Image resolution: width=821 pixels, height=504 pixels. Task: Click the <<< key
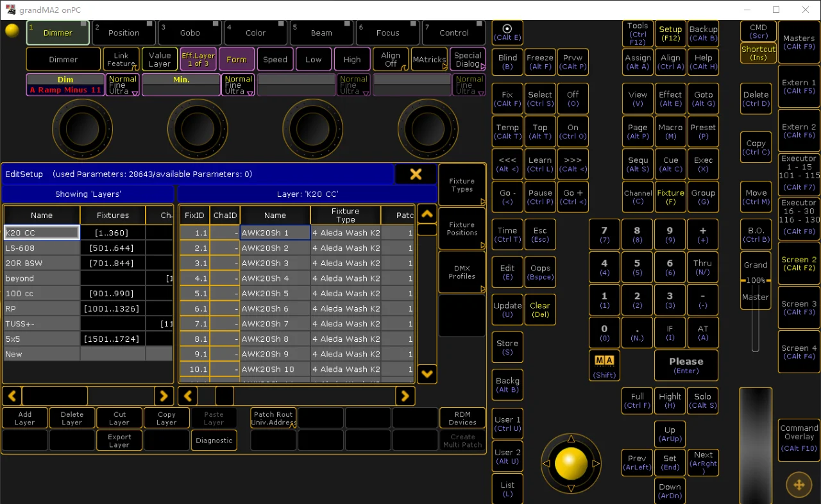(507, 164)
